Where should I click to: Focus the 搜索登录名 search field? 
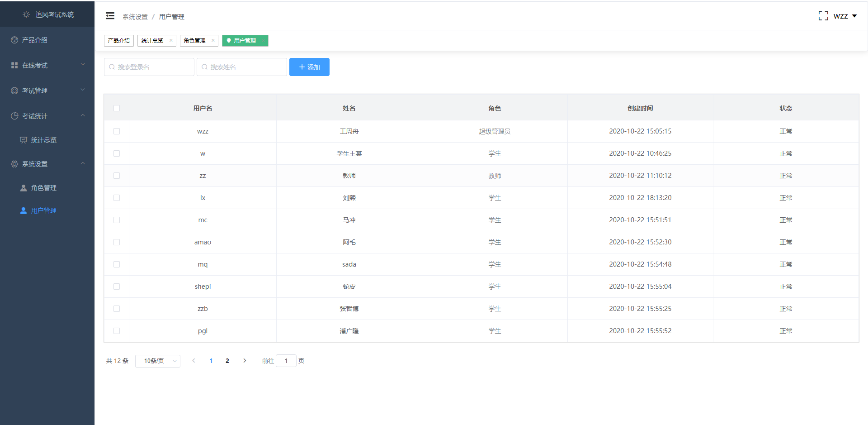[x=149, y=67]
